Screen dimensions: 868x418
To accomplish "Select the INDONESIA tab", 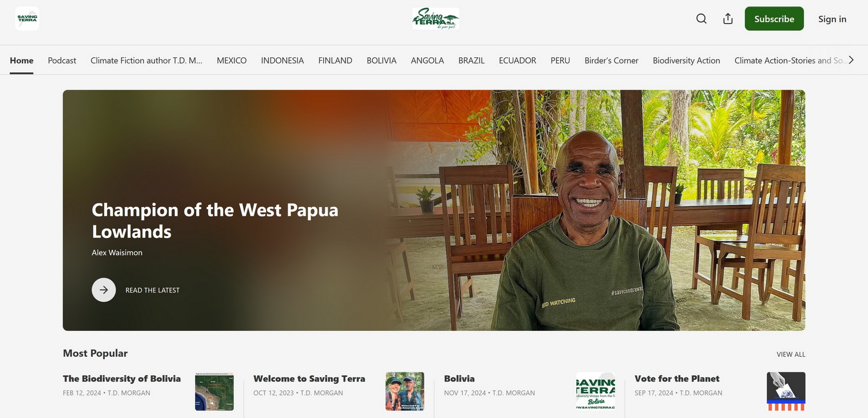I will point(282,60).
